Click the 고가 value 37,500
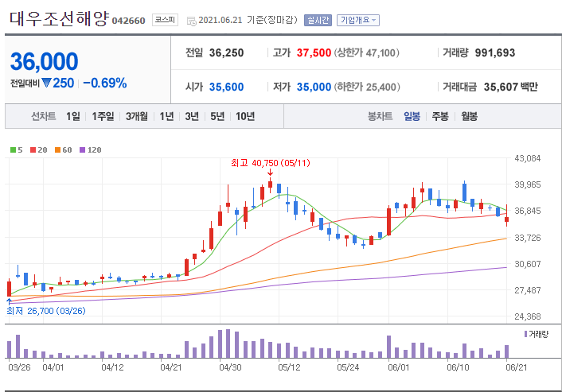Viewport: 562px width, 392px height. pos(314,53)
